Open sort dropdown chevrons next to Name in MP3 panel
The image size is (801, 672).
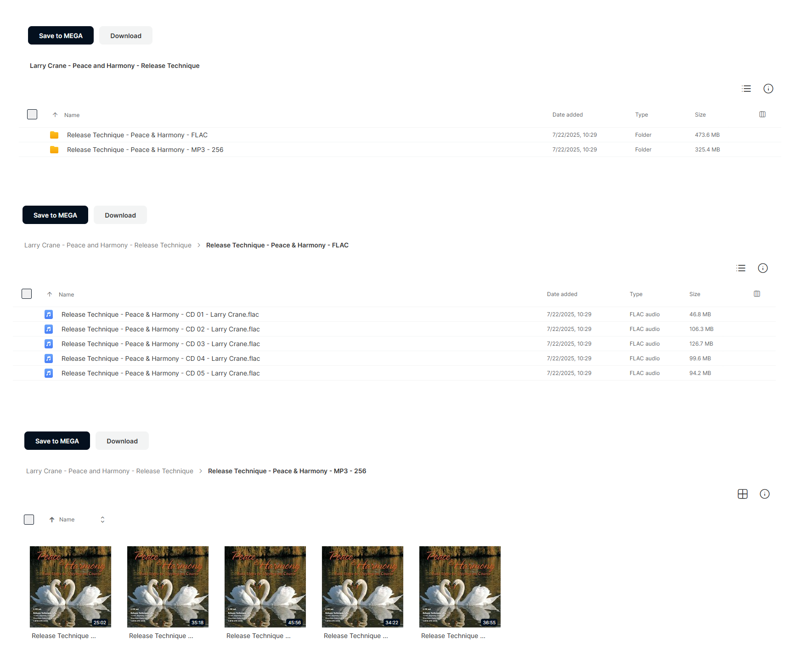pos(102,520)
